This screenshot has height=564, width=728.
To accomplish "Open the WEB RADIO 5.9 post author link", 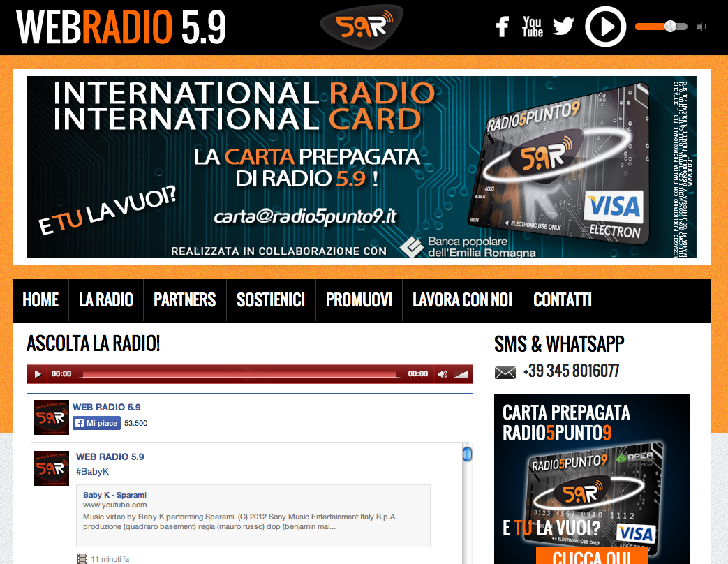I will [x=110, y=457].
